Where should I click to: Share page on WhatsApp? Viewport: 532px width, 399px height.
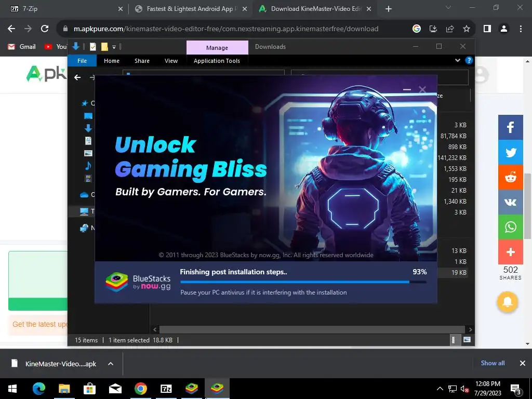[511, 227]
